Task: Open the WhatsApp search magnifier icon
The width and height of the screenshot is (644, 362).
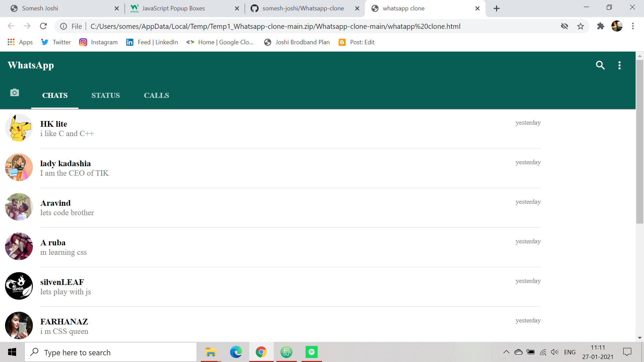Action: click(600, 65)
